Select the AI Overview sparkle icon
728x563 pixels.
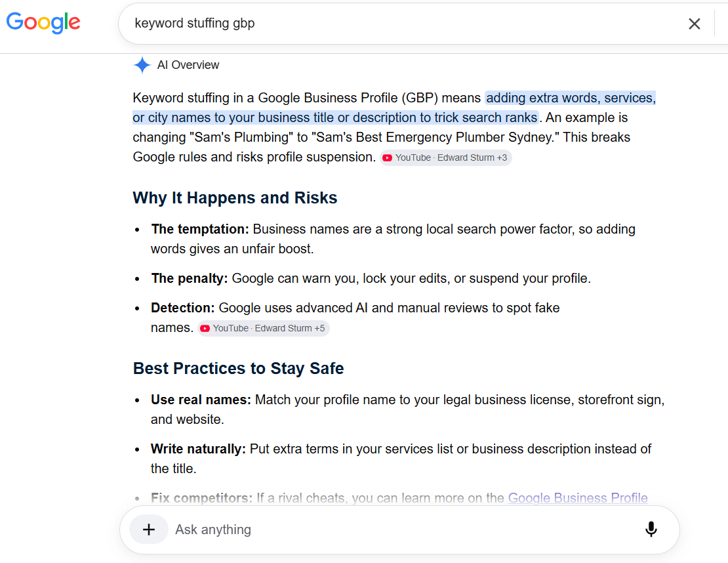(x=142, y=65)
